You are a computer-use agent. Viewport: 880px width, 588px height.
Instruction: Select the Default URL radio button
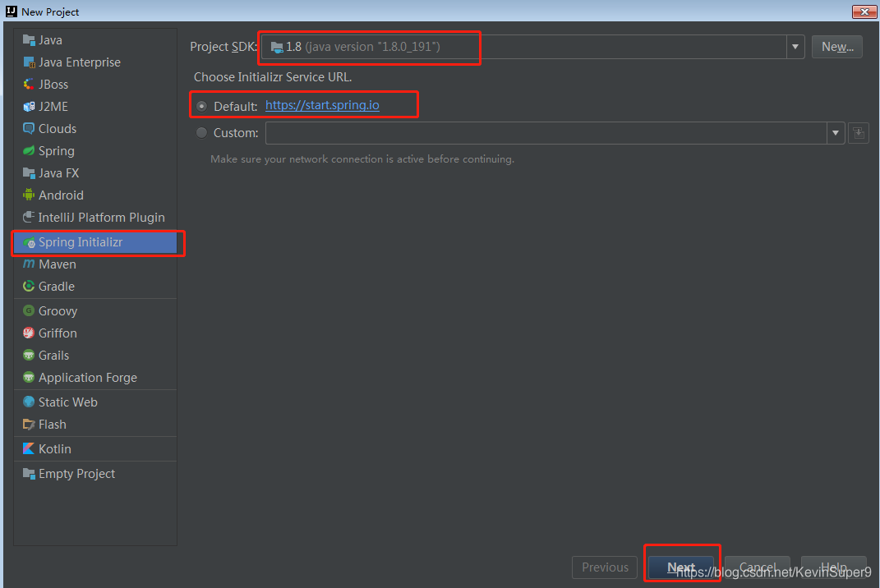202,106
